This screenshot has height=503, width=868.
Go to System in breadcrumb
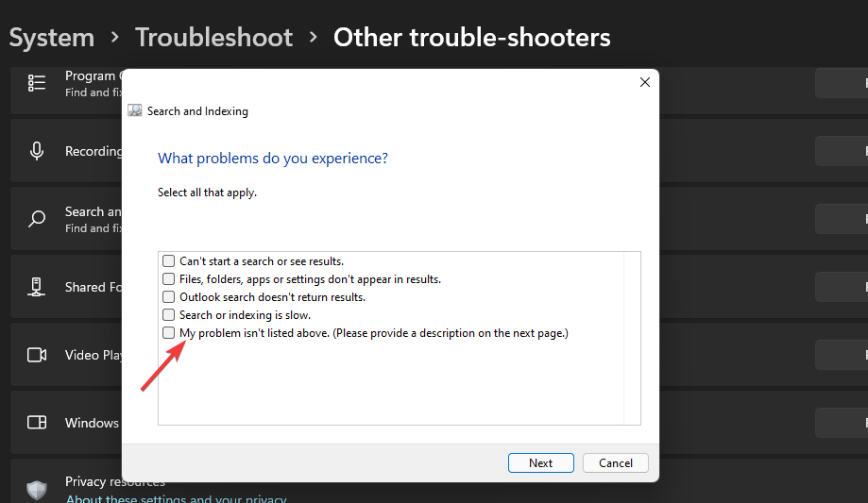(52, 38)
